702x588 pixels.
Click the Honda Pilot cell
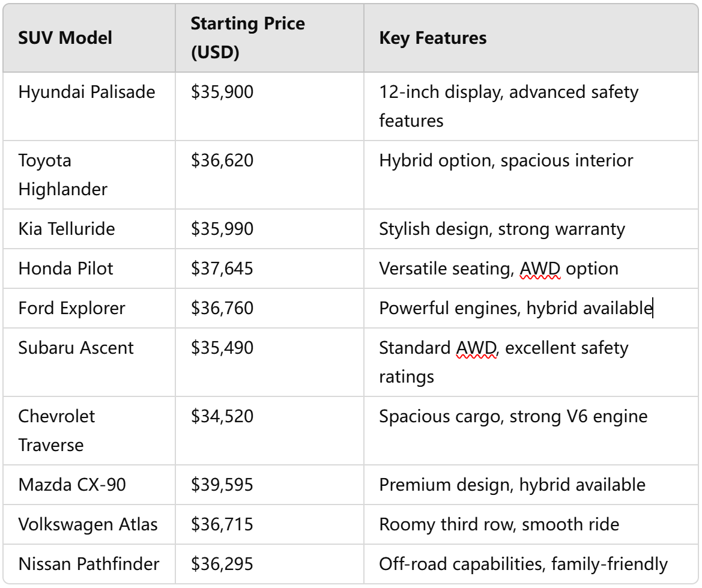(89, 268)
